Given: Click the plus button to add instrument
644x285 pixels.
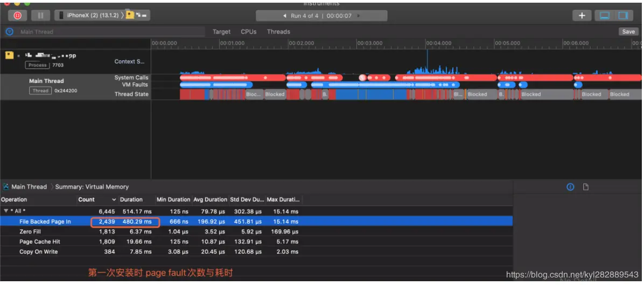Looking at the screenshot, I should coord(582,16).
